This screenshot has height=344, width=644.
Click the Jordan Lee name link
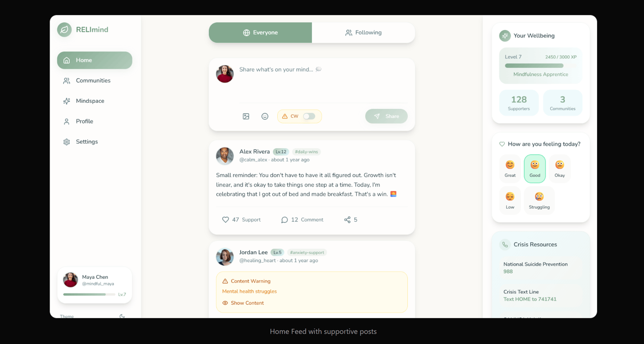(x=253, y=252)
